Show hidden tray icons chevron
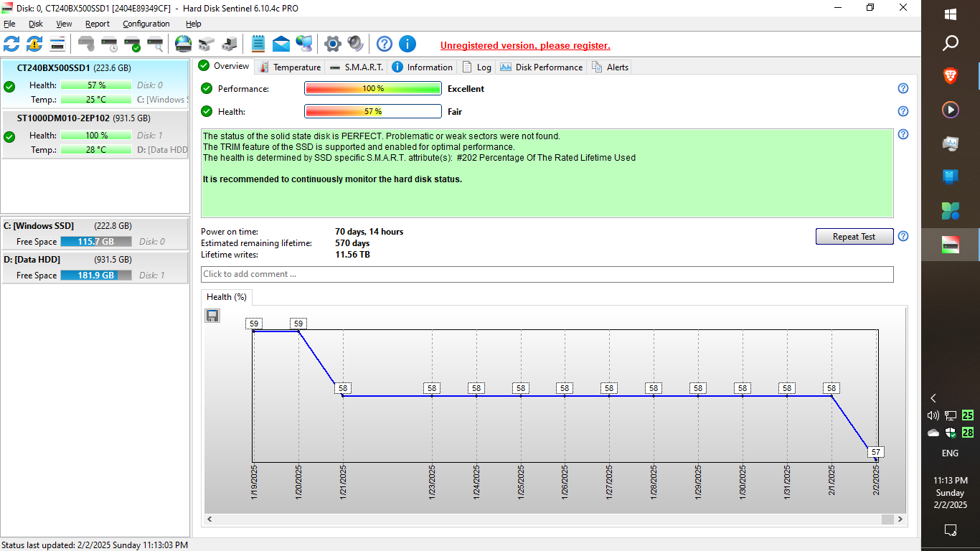 click(933, 398)
